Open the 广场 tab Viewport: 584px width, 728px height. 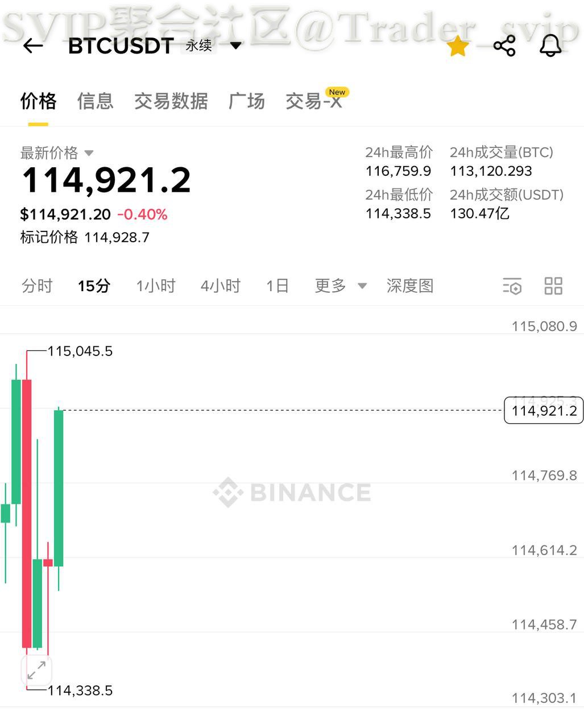pyautogui.click(x=246, y=101)
